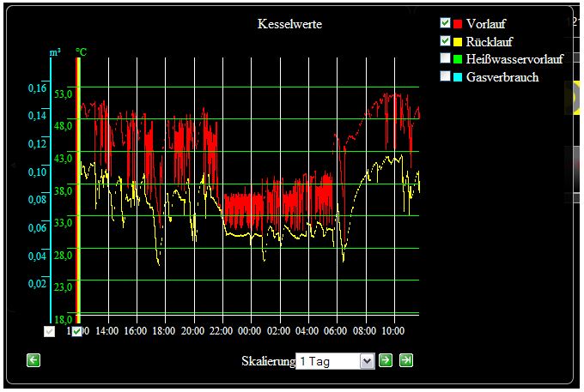Click the cyan Gasverbrauch color swatch
The height and width of the screenshot is (392, 584).
(458, 77)
